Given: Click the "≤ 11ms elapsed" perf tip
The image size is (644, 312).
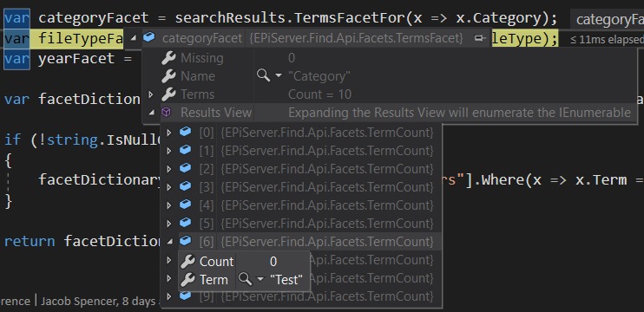Looking at the screenshot, I should (607, 40).
